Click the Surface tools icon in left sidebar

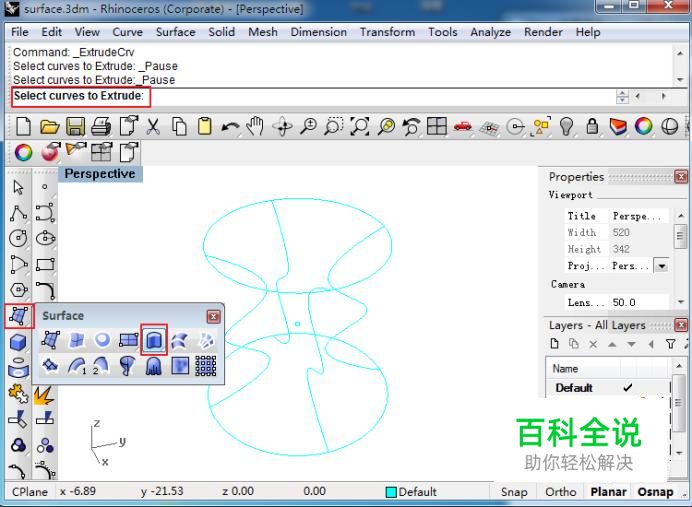pyautogui.click(x=19, y=315)
